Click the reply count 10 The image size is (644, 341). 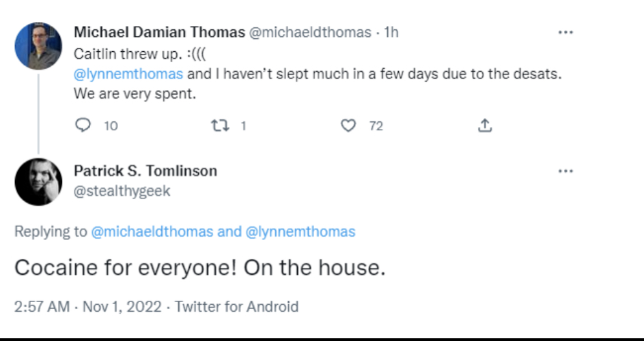(x=111, y=126)
